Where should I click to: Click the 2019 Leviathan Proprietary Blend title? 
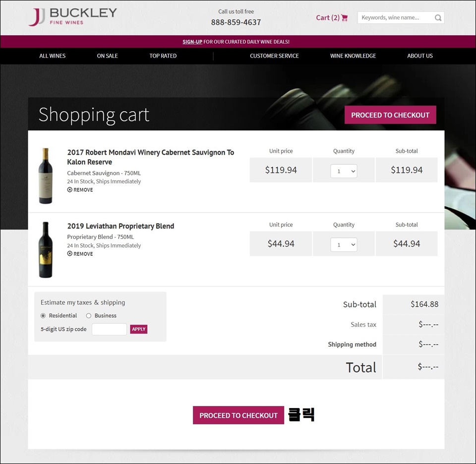point(120,226)
